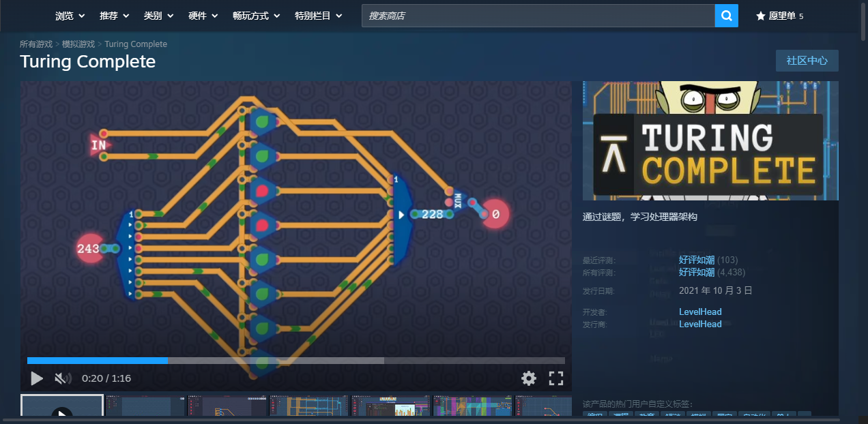868x424 pixels.
Task: Open video settings gear
Action: [529, 378]
